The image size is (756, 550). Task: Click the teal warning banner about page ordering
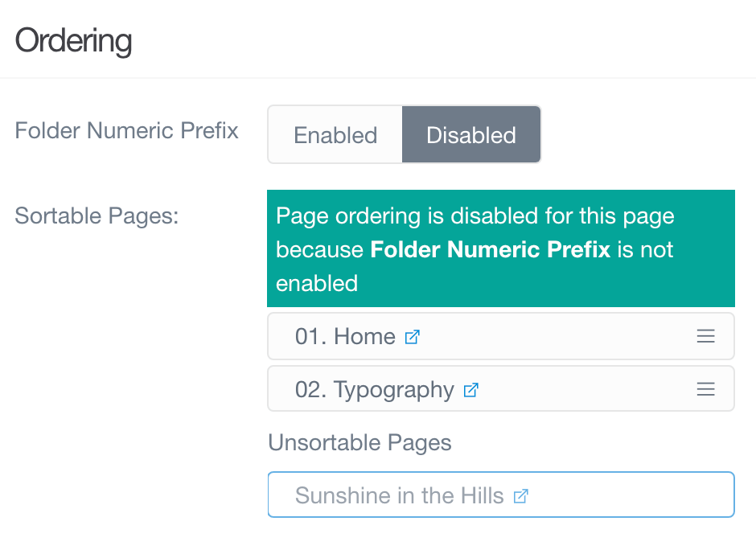[x=500, y=248]
